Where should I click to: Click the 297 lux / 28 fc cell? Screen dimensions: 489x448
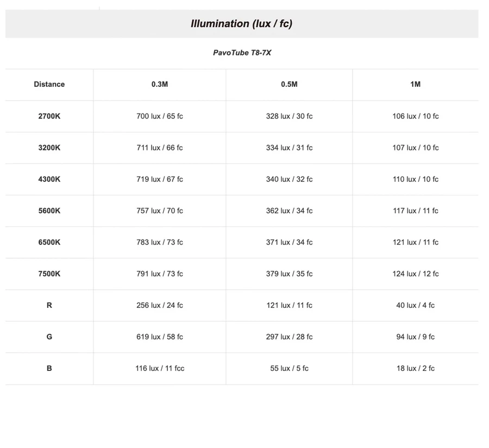pos(289,337)
